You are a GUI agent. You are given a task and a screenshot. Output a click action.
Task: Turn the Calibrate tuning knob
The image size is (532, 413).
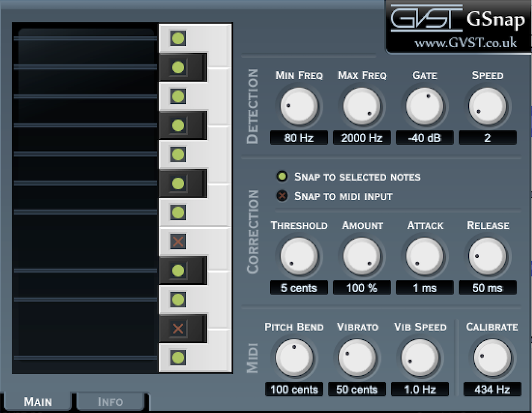[492, 358]
